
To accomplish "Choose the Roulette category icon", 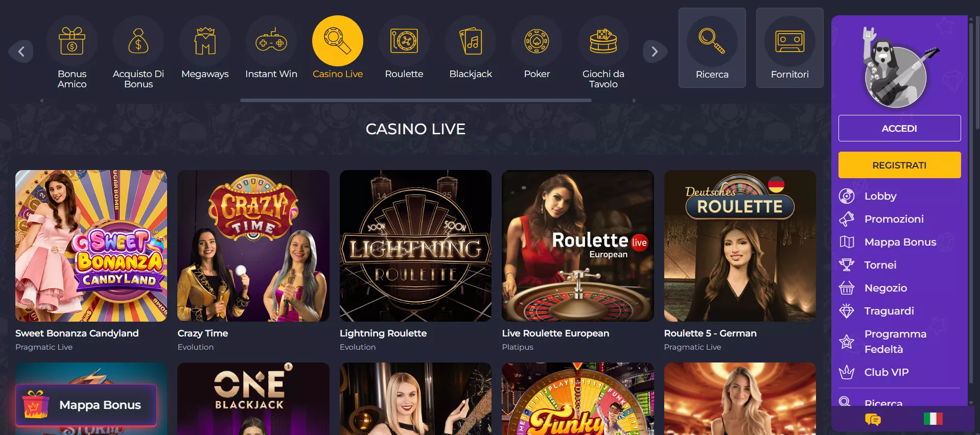I will (x=404, y=41).
